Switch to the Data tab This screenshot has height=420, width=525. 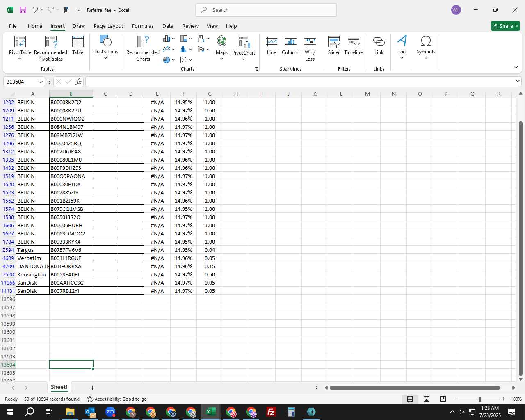coord(168,26)
